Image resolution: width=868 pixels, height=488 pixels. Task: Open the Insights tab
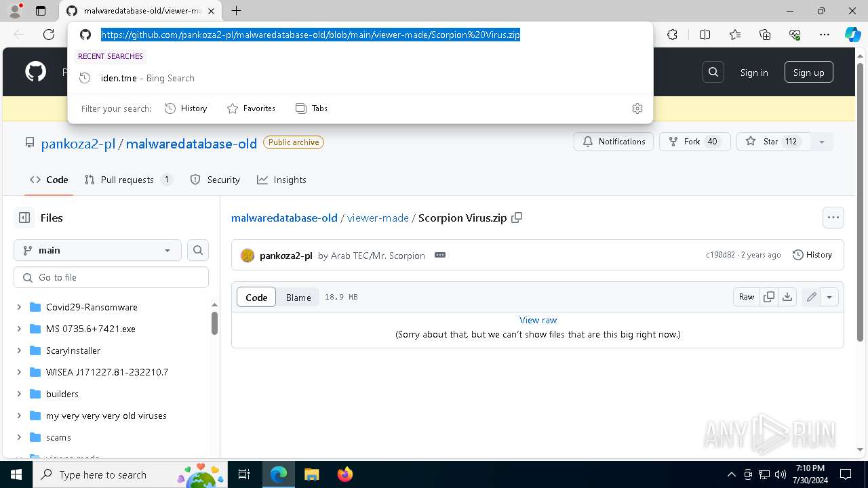click(281, 180)
